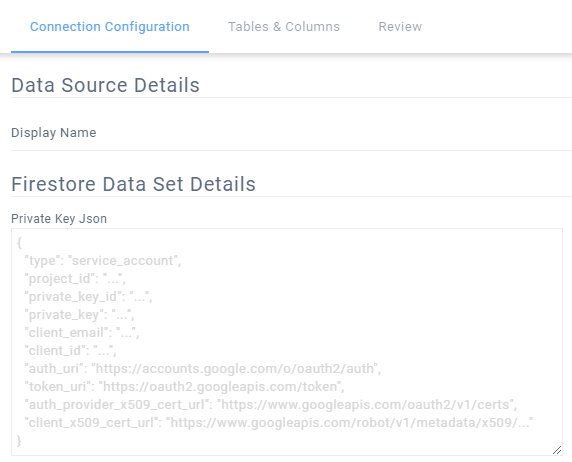
Task: Click the closing brace in the textarea
Action: (x=19, y=441)
